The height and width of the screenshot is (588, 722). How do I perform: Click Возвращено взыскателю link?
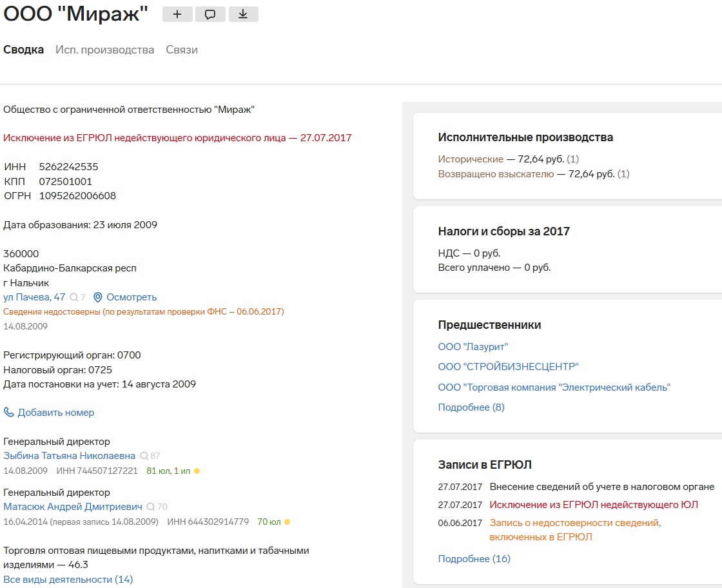pyautogui.click(x=496, y=173)
